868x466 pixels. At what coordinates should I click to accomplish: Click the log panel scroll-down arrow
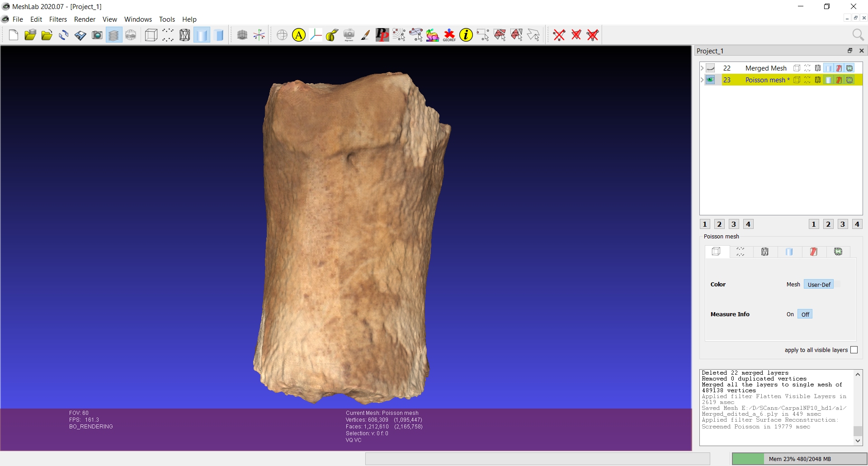coord(858,441)
